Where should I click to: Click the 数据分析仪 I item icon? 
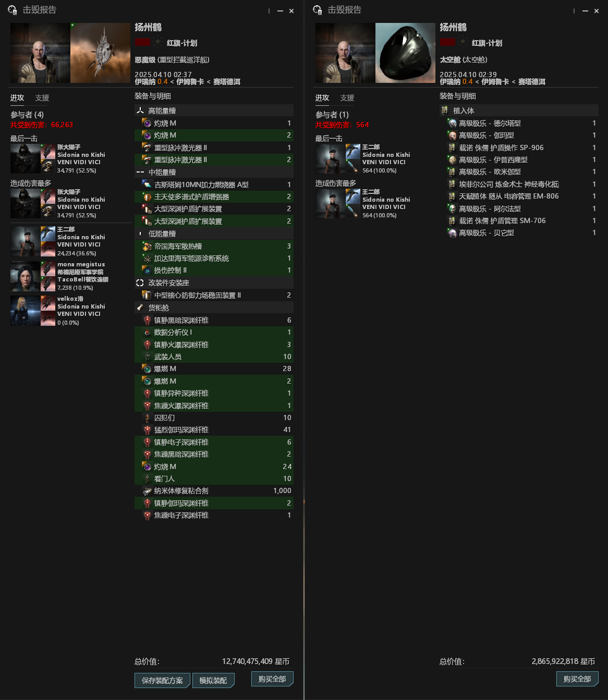pyautogui.click(x=147, y=332)
